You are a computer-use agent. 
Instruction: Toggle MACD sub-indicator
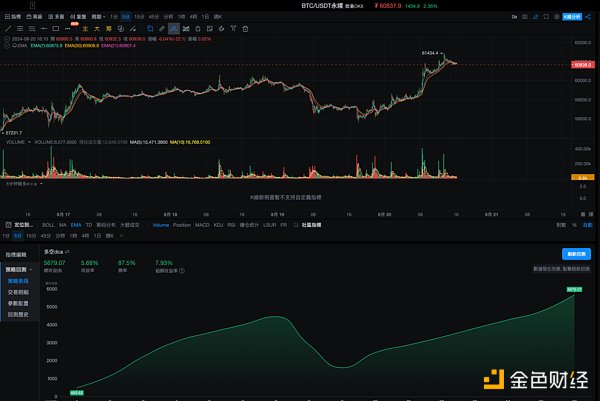click(x=202, y=225)
